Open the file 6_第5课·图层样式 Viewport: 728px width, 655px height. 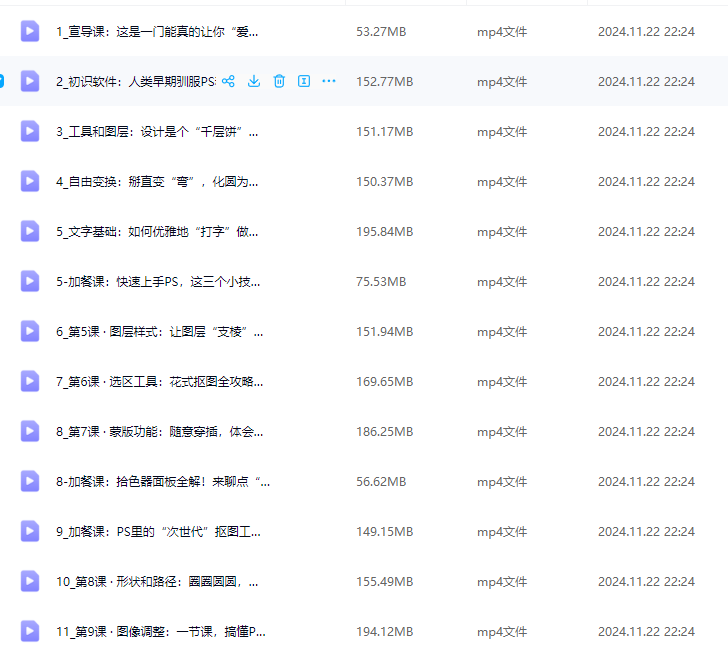tap(160, 331)
